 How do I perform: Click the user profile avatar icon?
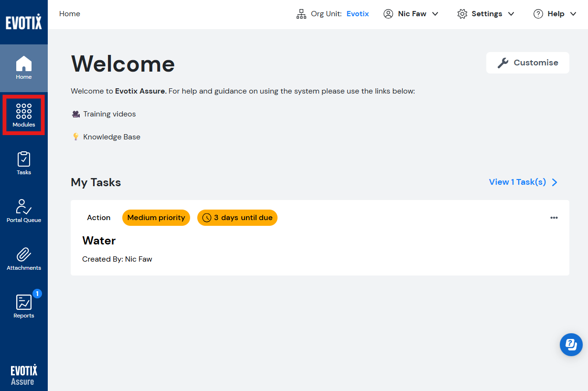tap(388, 14)
